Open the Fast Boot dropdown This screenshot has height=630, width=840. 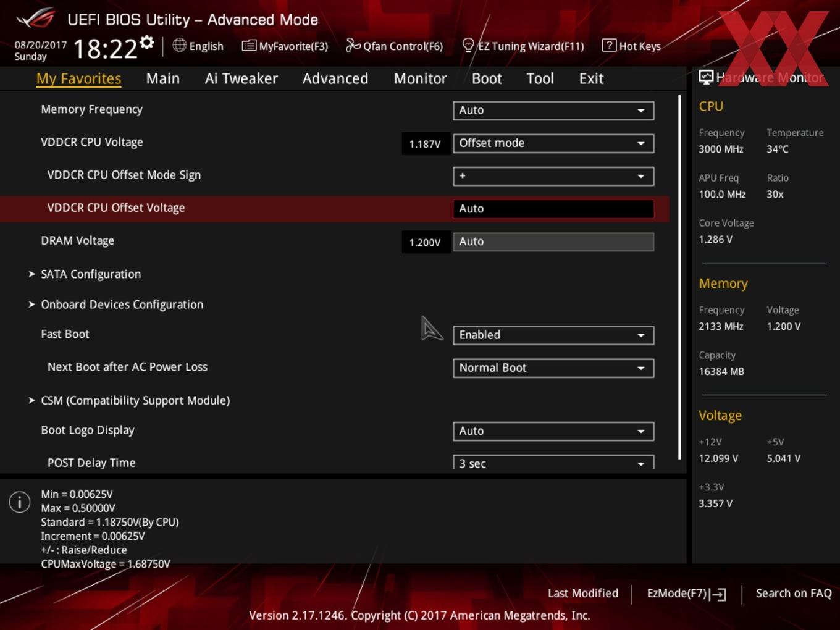tap(553, 335)
